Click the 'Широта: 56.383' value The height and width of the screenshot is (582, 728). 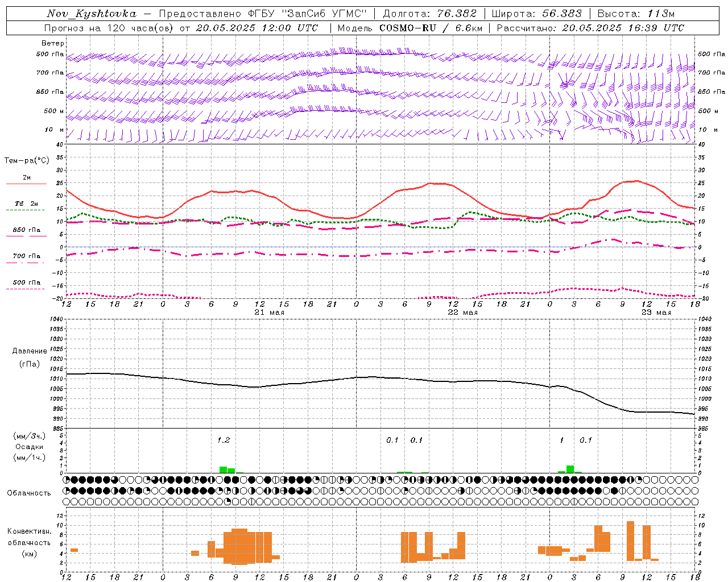(536, 14)
